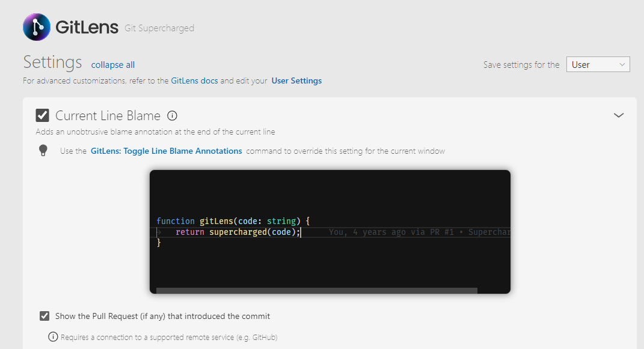Disable the Current Line Blame checkbox

tap(42, 115)
